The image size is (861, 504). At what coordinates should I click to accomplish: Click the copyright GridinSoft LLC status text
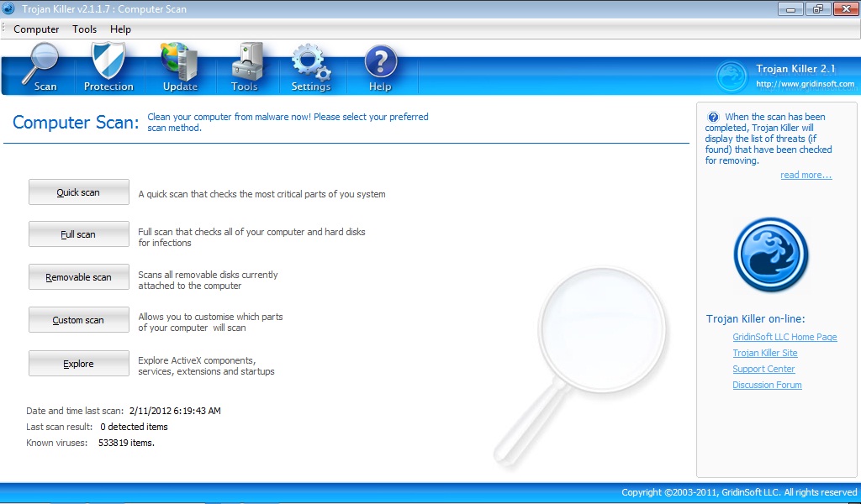point(739,492)
